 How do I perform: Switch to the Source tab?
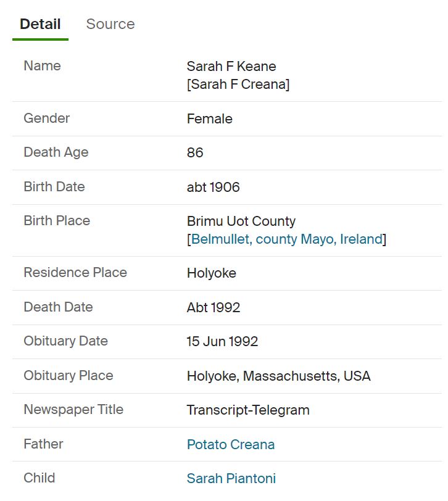click(110, 24)
